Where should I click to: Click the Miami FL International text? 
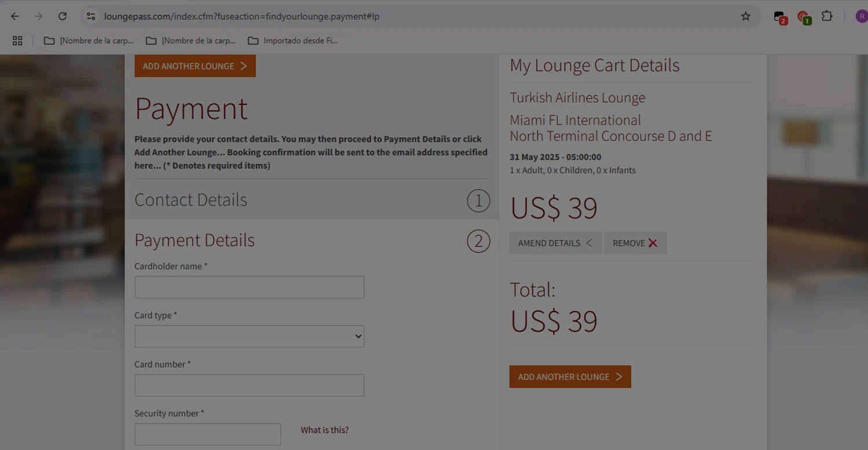pos(575,120)
